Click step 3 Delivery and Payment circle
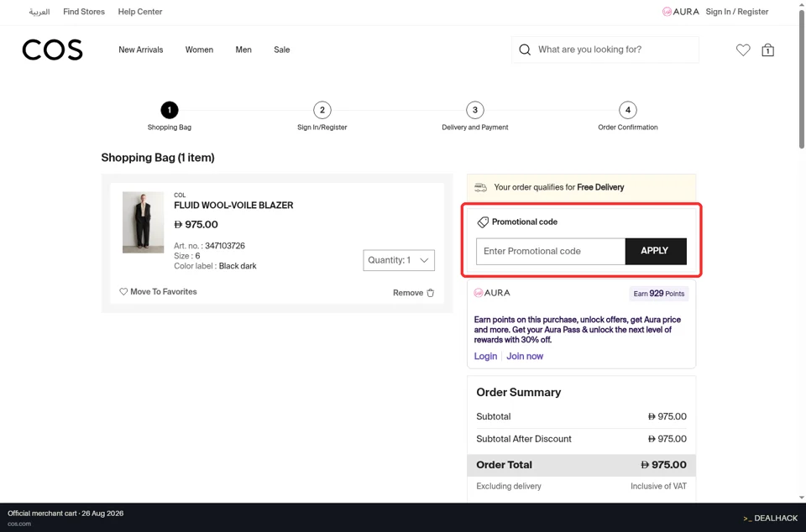This screenshot has width=806, height=532. pyautogui.click(x=475, y=110)
